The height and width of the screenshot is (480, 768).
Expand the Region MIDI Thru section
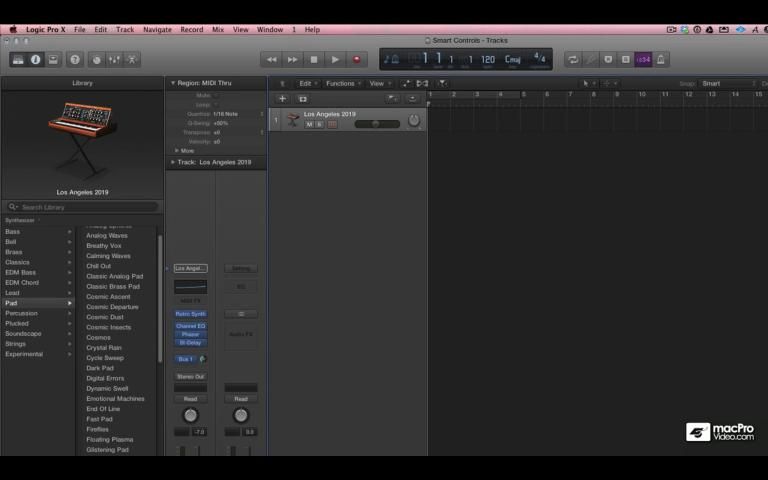click(172, 83)
